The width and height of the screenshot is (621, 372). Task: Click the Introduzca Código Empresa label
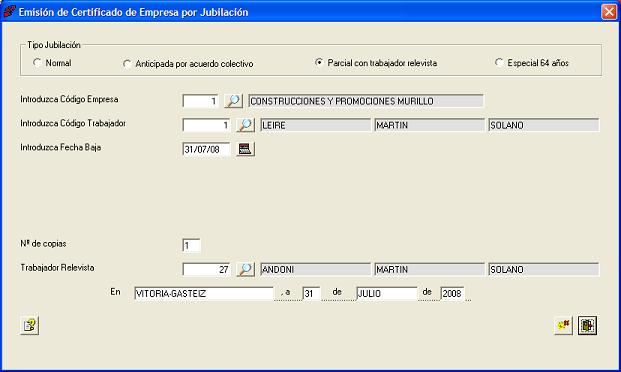[69, 99]
